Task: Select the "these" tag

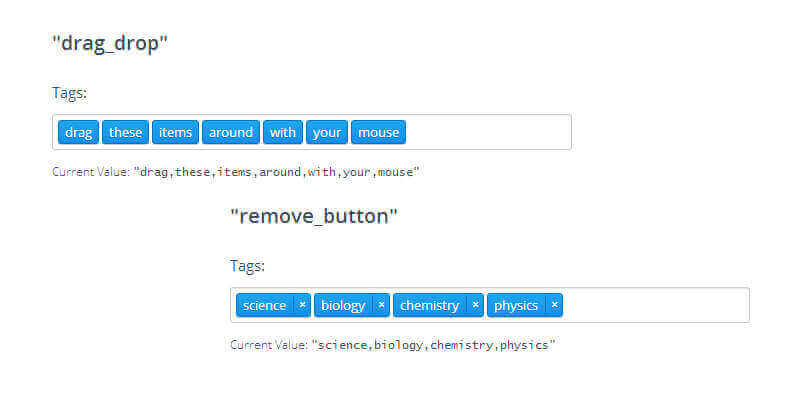Action: tap(126, 132)
